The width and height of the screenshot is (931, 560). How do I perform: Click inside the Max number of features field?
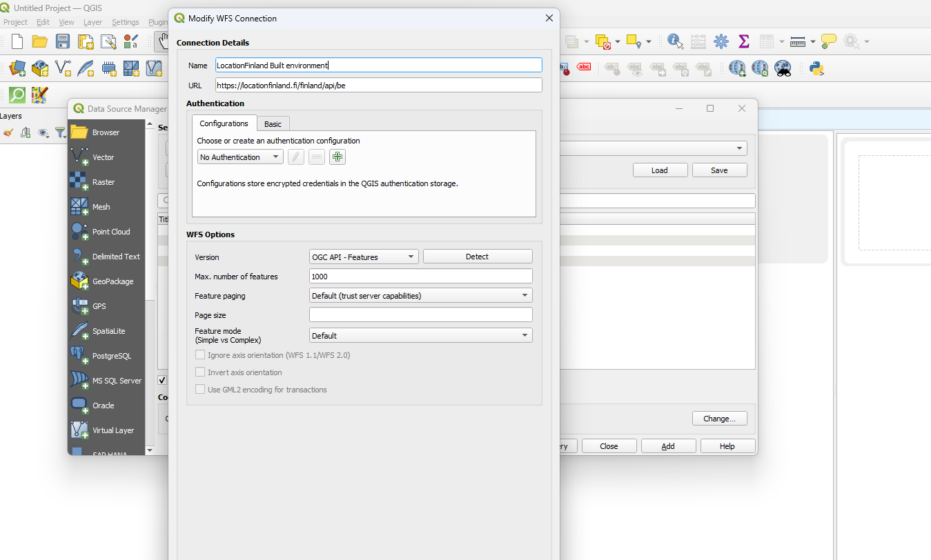tap(420, 276)
